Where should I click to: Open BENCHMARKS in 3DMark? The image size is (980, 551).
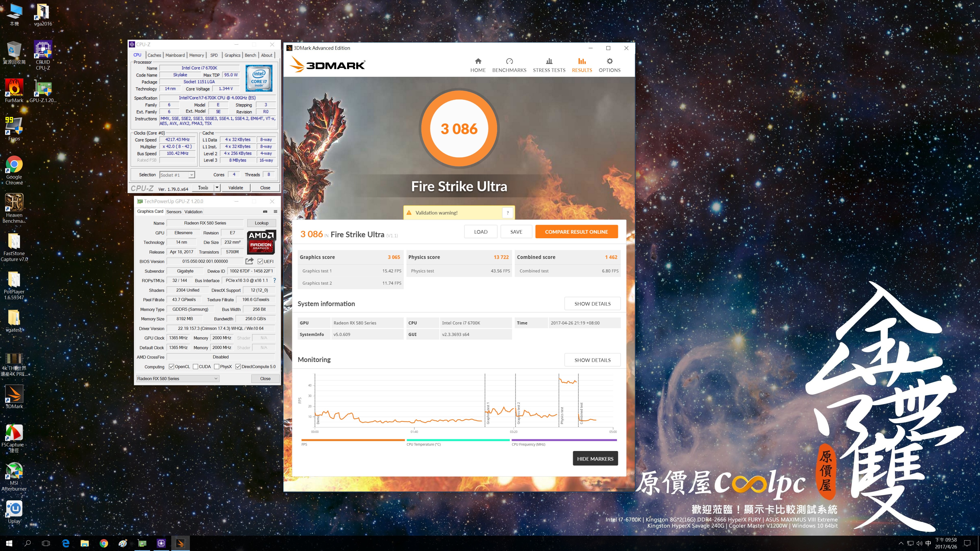509,65
